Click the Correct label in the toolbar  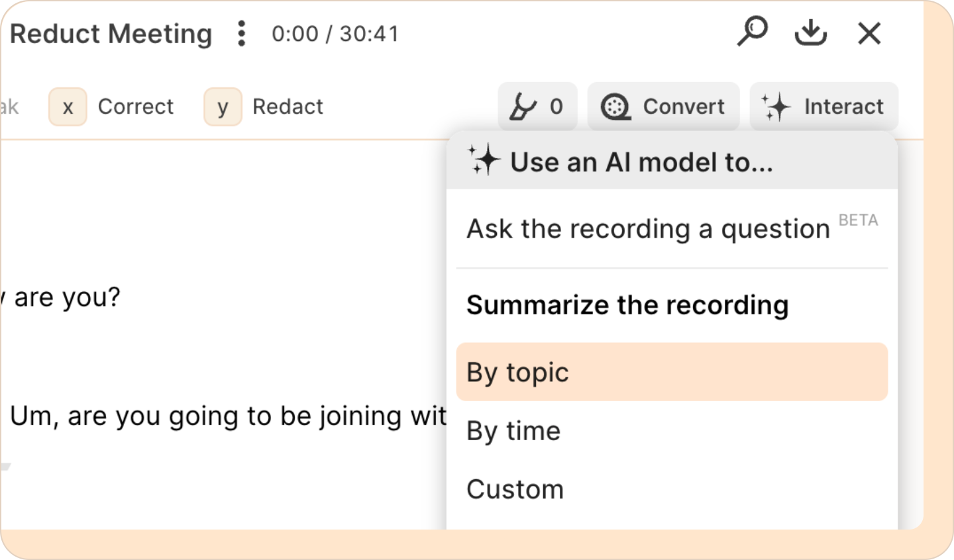[x=136, y=107]
